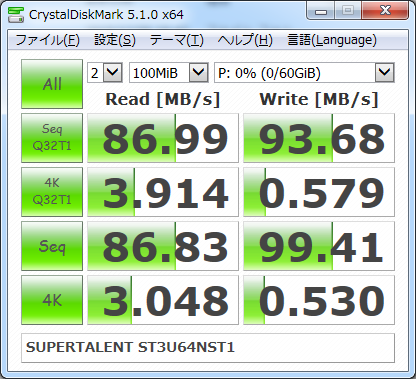Image resolution: width=416 pixels, height=379 pixels.
Task: Run all benchmarks with the All button
Action: click(x=52, y=84)
